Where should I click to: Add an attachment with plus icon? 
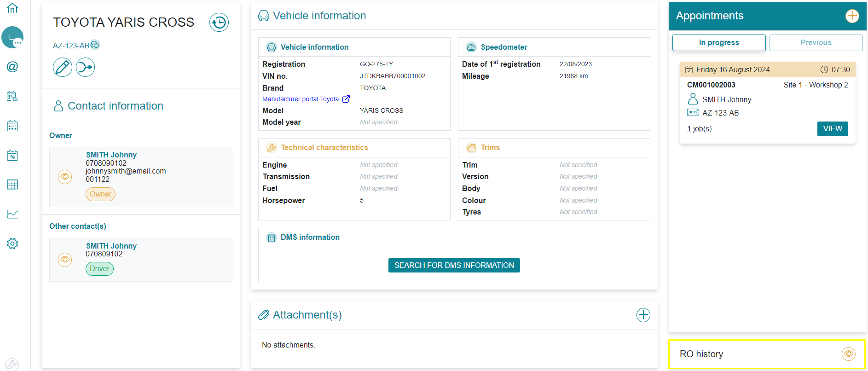(643, 315)
